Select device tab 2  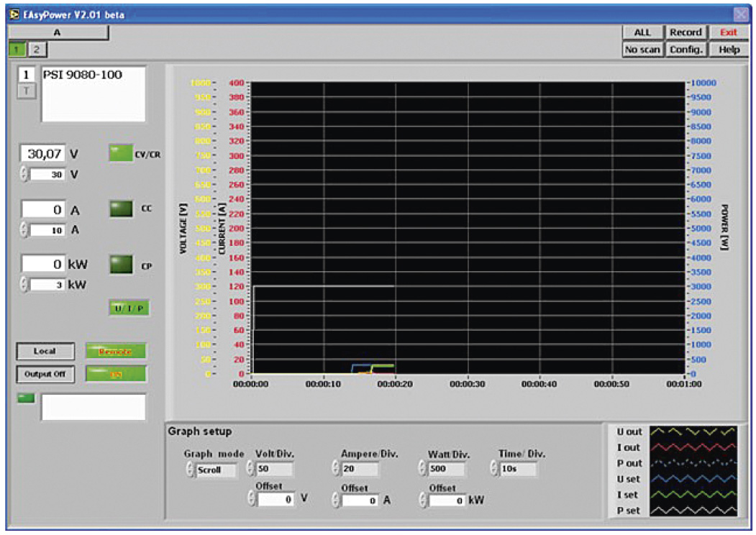tap(36, 49)
